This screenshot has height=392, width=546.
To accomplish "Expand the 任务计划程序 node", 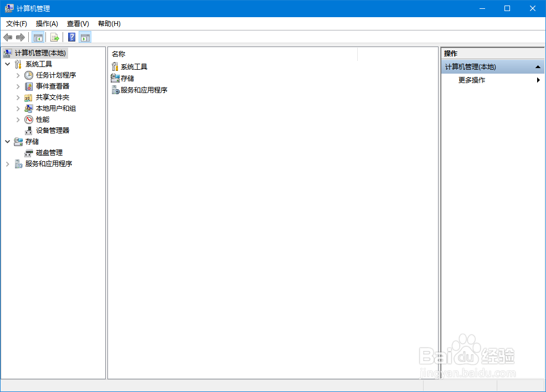I will 18,75.
